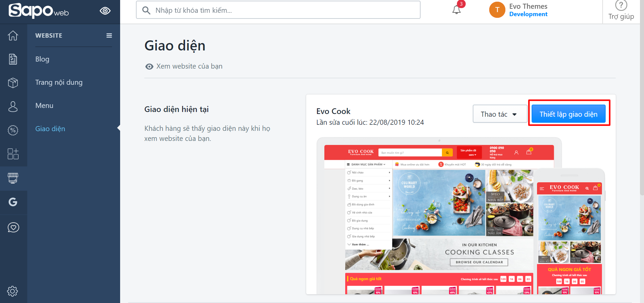
Task: Toggle the WEBSITE hamburger menu
Action: tap(109, 36)
